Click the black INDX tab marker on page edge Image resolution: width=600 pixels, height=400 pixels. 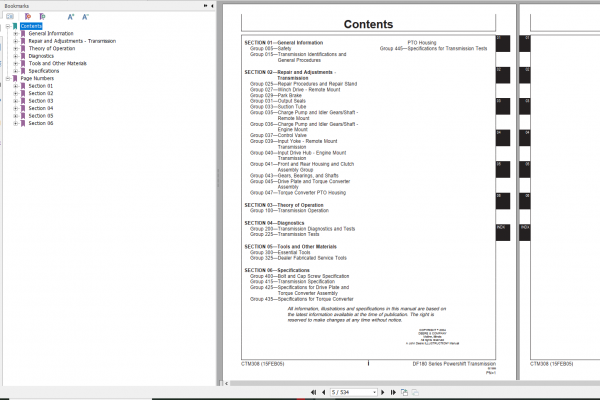point(503,233)
